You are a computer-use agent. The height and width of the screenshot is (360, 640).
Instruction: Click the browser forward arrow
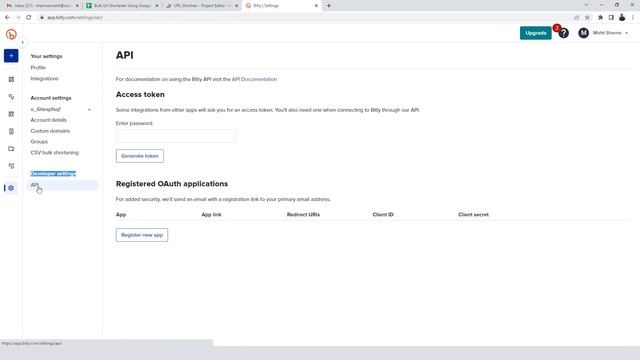(18, 18)
